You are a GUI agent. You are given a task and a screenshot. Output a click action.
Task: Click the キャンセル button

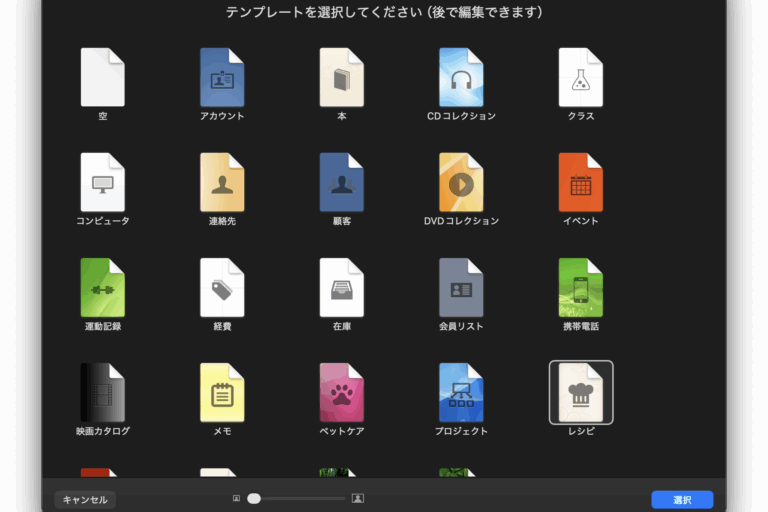tap(85, 499)
